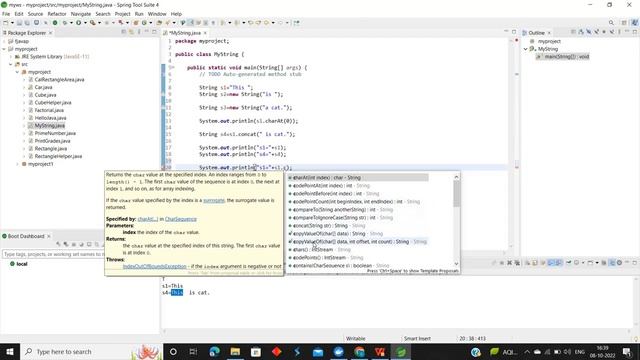The image size is (640, 360).
Task: Select the Outline tab
Action: pyautogui.click(x=536, y=33)
